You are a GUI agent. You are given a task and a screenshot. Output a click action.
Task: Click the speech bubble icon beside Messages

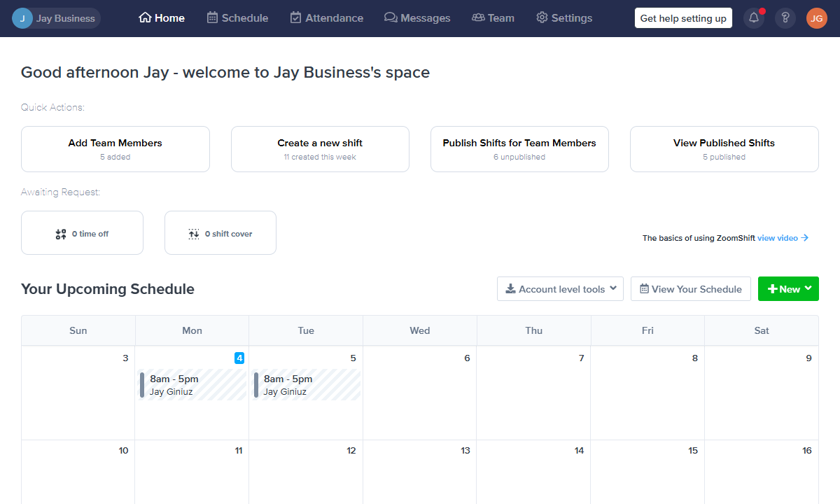(391, 17)
